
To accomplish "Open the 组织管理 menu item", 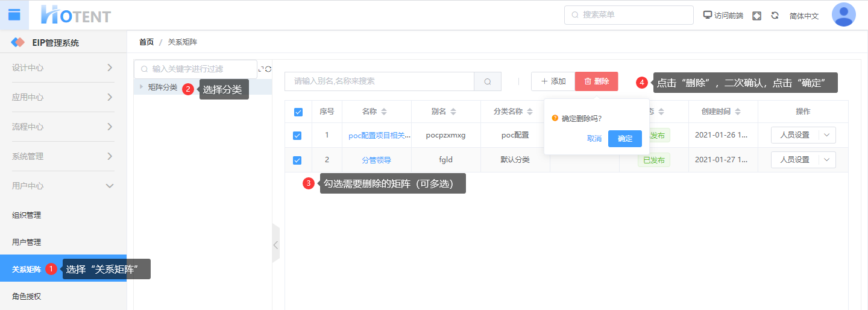I will (27, 215).
